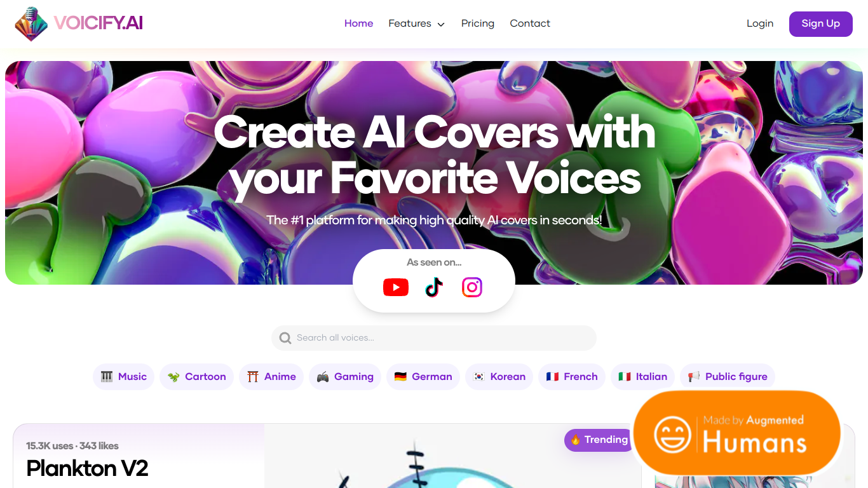868x488 pixels.
Task: Go to the Pricing page
Action: coord(478,24)
